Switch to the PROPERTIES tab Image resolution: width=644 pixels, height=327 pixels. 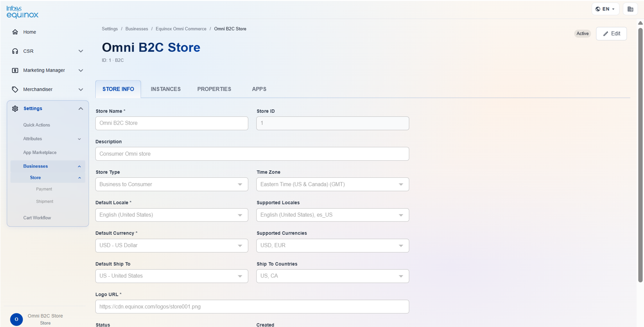pyautogui.click(x=214, y=89)
